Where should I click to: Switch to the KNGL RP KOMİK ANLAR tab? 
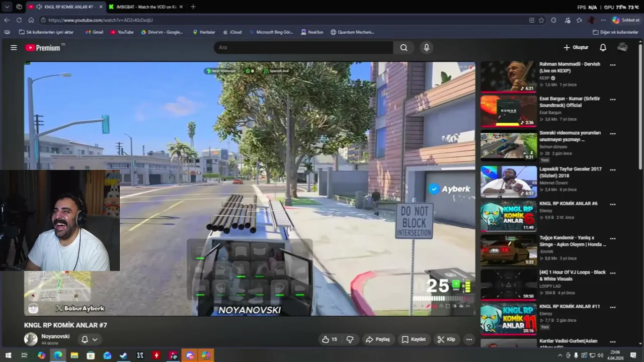[65, 7]
